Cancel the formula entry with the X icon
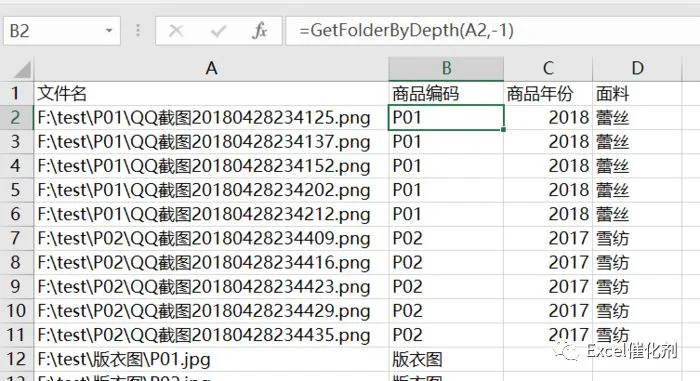 click(x=176, y=31)
